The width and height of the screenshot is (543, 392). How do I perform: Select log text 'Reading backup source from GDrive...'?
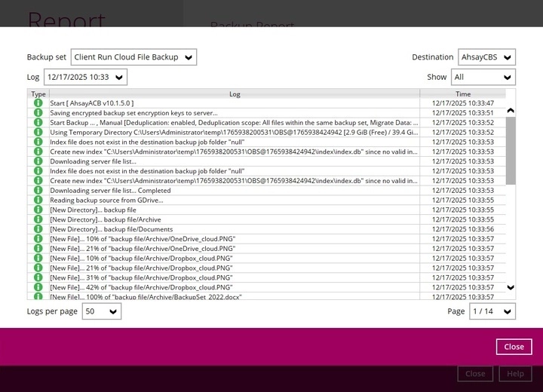(106, 201)
